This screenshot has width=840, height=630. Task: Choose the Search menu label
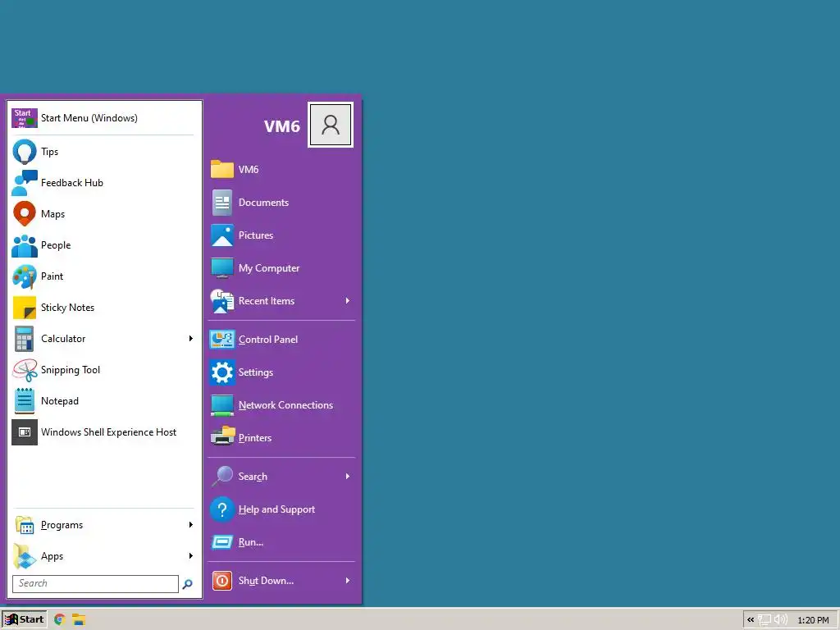(253, 477)
